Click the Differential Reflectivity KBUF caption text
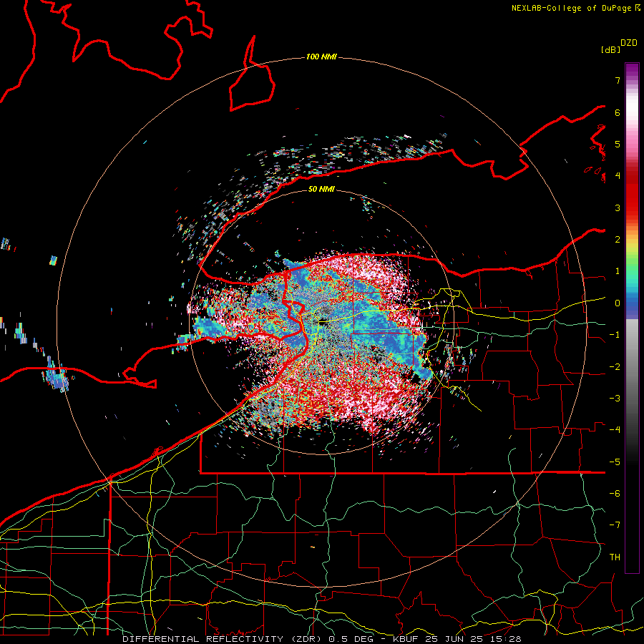The height and width of the screenshot is (644, 644). 321,639
